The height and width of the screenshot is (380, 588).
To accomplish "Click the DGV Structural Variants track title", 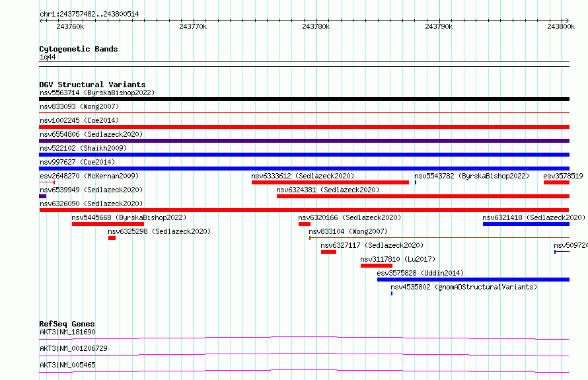I will [92, 85].
